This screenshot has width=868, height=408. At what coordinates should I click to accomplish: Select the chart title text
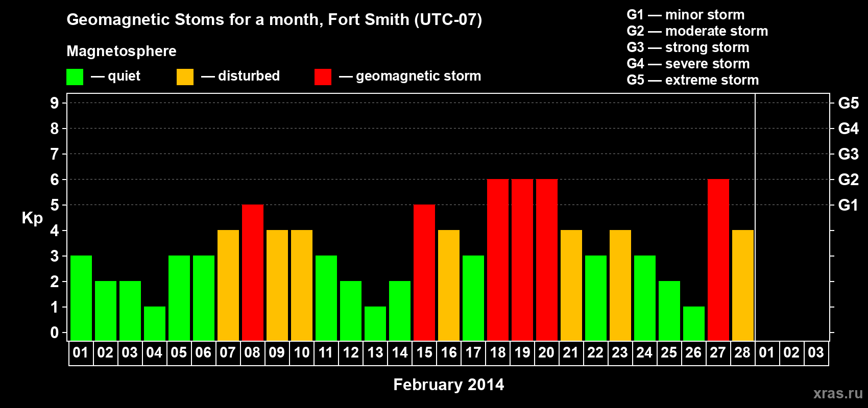[274, 19]
